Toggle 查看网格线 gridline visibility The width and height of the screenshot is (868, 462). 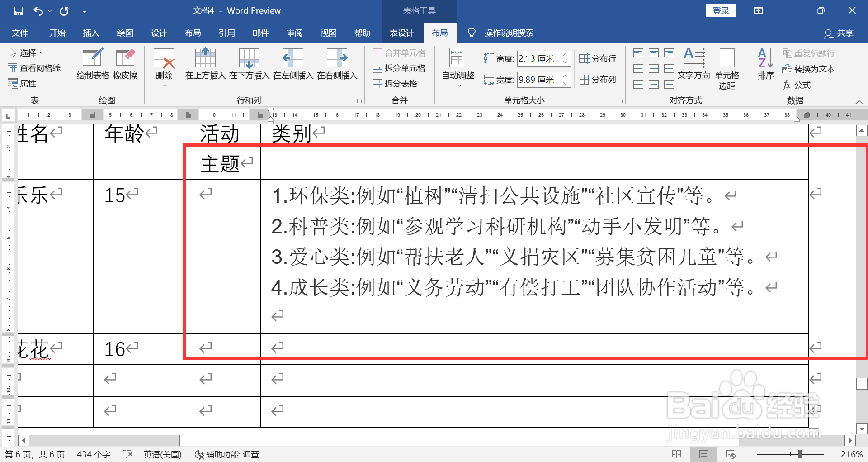[35, 68]
